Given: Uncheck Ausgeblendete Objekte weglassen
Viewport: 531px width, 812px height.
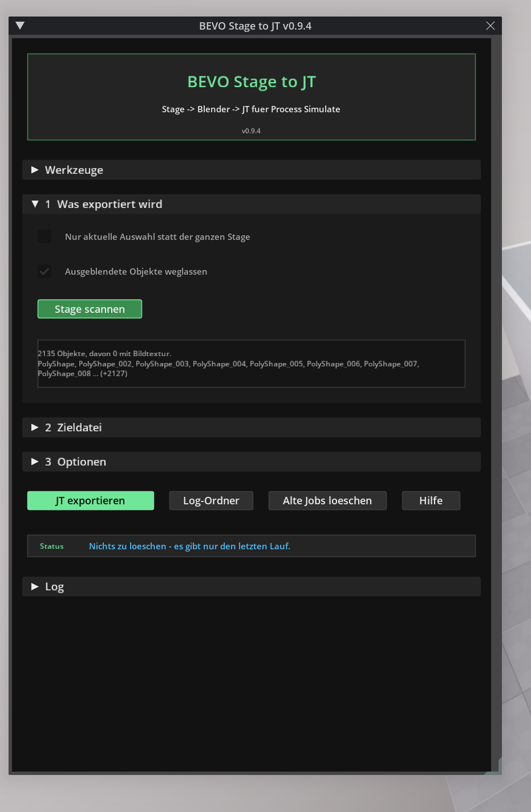Looking at the screenshot, I should pos(44,271).
